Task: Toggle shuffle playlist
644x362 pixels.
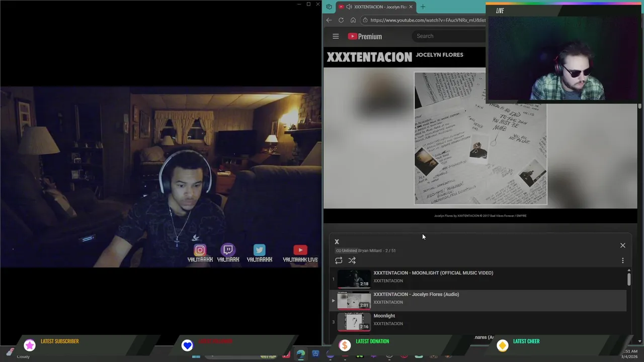Action: coord(352,260)
